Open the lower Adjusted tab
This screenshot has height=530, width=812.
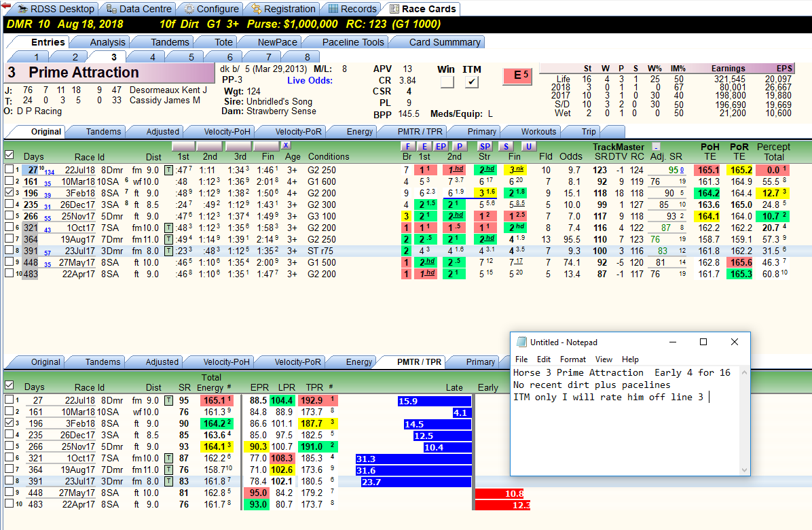pyautogui.click(x=162, y=362)
